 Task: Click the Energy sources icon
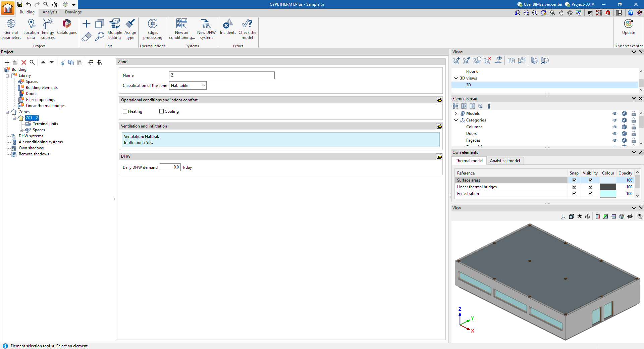[x=48, y=29]
